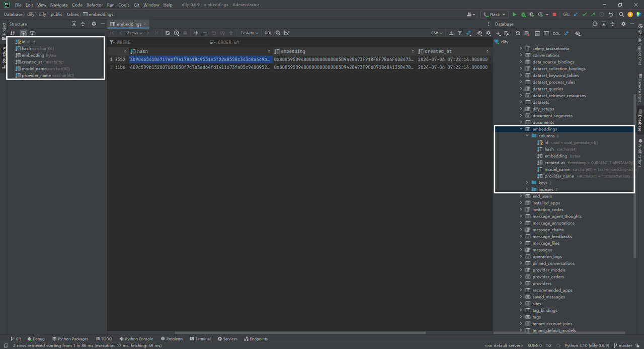
Task: Toggle the view options eye in the table toolbar
Action: point(479,33)
